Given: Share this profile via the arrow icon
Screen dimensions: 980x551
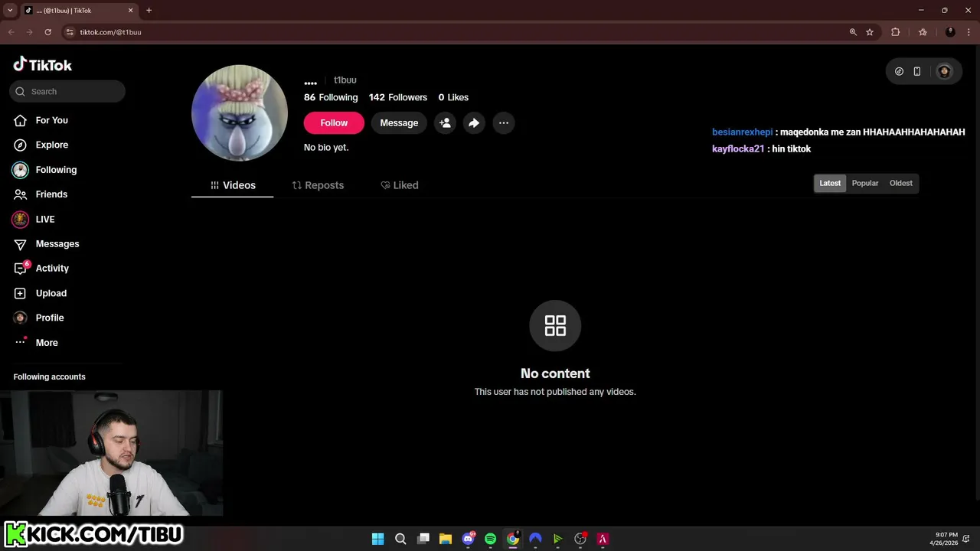Looking at the screenshot, I should pyautogui.click(x=474, y=122).
